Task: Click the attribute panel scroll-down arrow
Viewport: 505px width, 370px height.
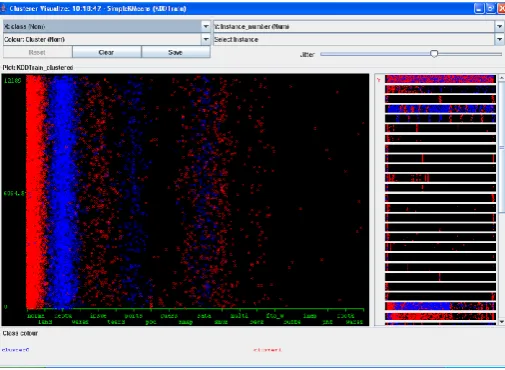Action: [502, 322]
